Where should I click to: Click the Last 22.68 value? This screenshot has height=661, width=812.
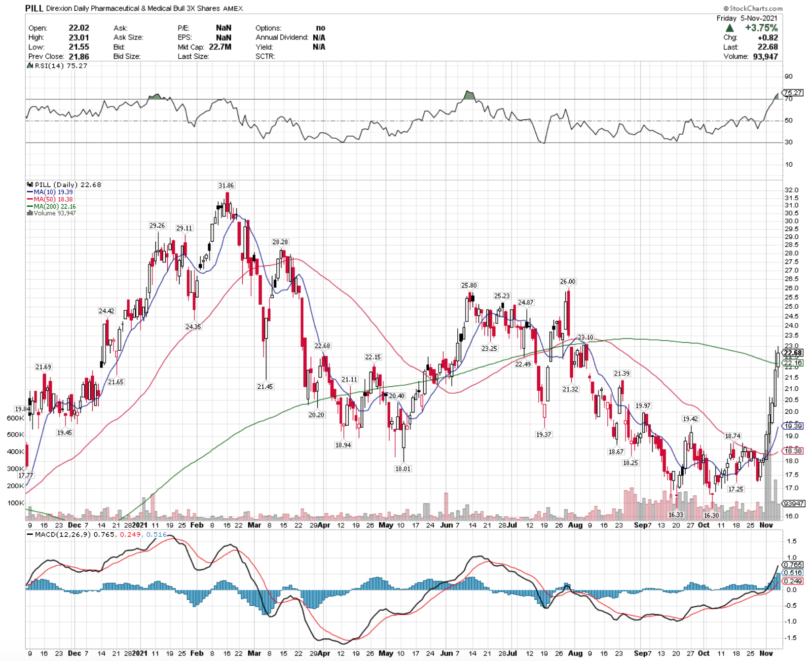point(768,47)
